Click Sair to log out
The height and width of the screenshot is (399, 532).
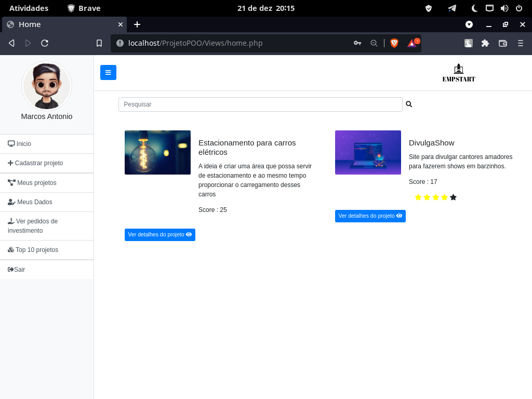click(x=47, y=270)
